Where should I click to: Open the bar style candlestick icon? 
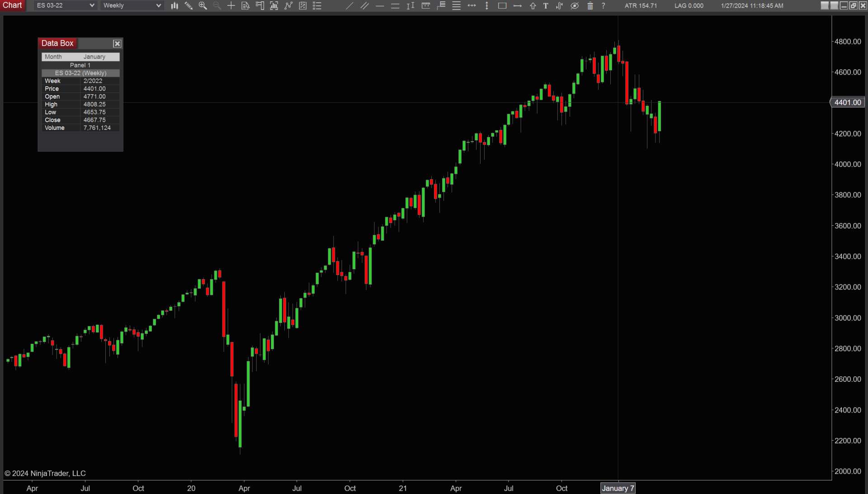(x=175, y=6)
